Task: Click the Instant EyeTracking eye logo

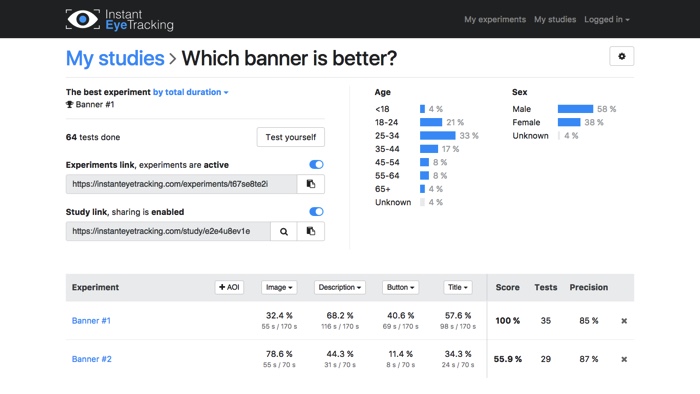Action: tap(83, 19)
